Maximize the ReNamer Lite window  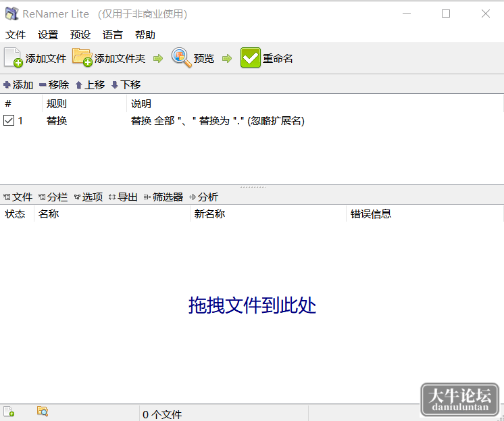[x=446, y=14]
